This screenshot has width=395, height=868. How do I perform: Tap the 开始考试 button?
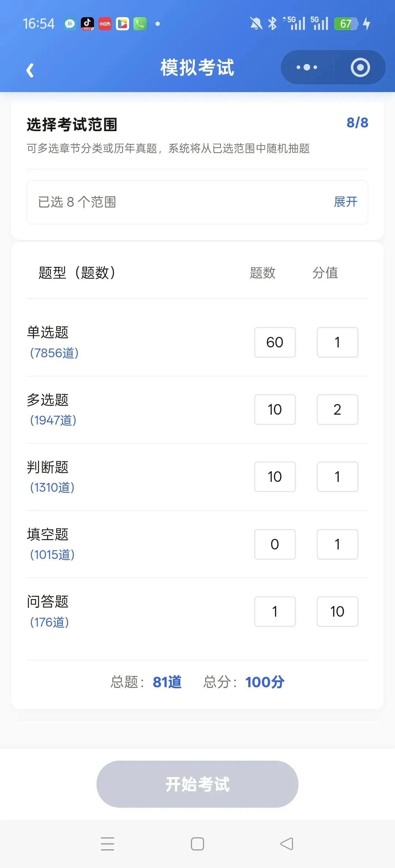(x=197, y=784)
